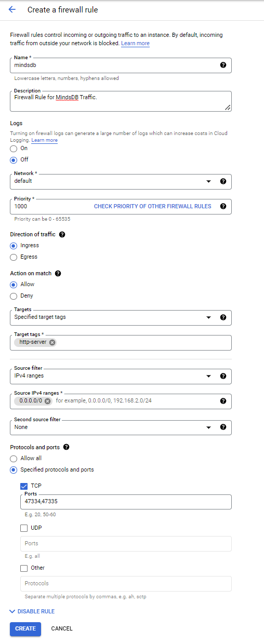264x644 pixels.
Task: Remove the 0.0.0.0/0 source range chip
Action: (x=48, y=401)
